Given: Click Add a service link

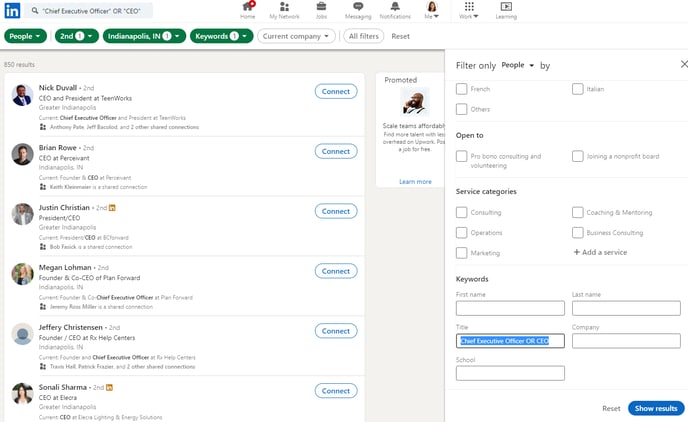Looking at the screenshot, I should [600, 252].
